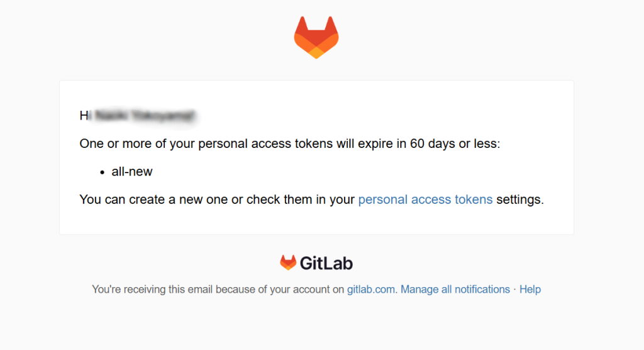
Task: Open Manage all notifications link
Action: click(455, 289)
